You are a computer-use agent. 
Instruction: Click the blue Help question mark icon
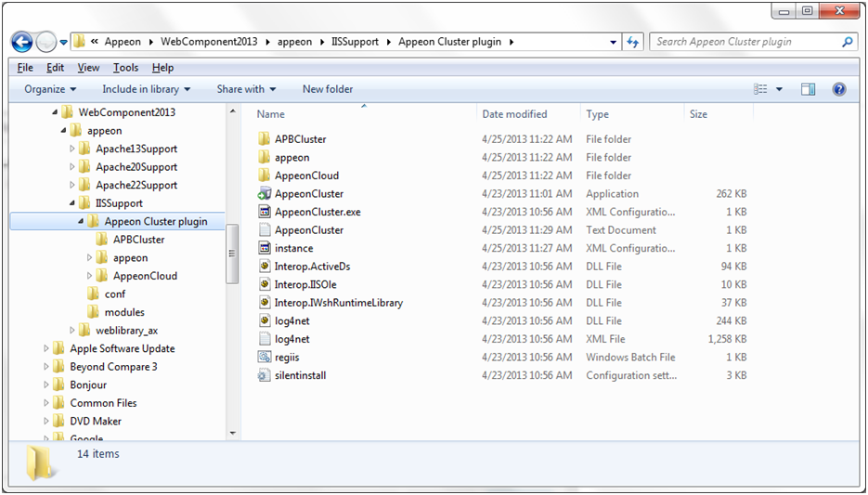pos(839,89)
